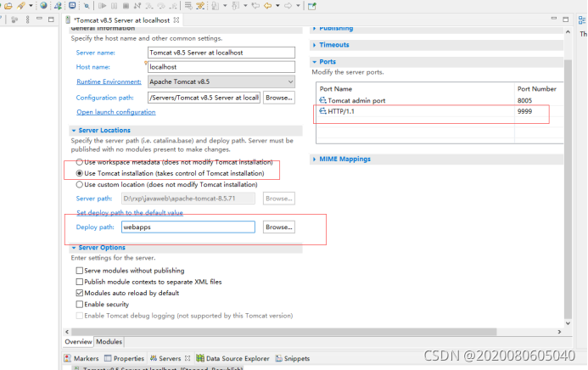Open the back history dropdown arrow
The height and width of the screenshot is (370, 588).
coord(277,6)
